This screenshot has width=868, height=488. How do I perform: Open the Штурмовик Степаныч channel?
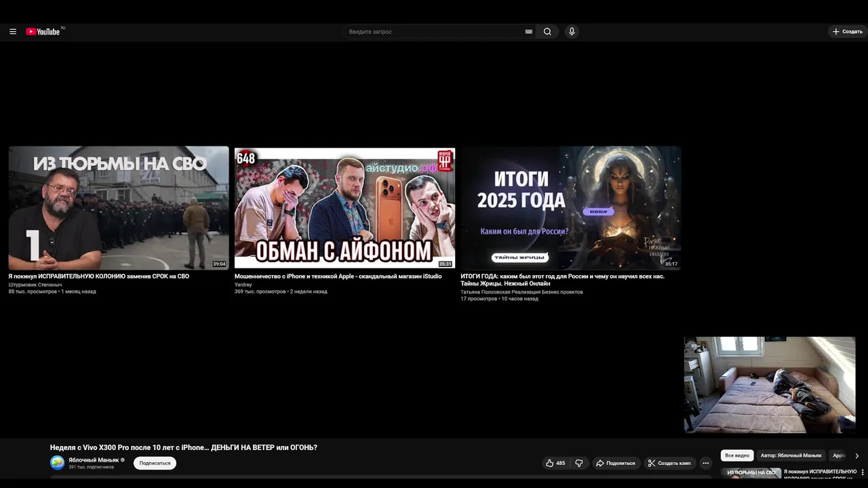tap(35, 285)
